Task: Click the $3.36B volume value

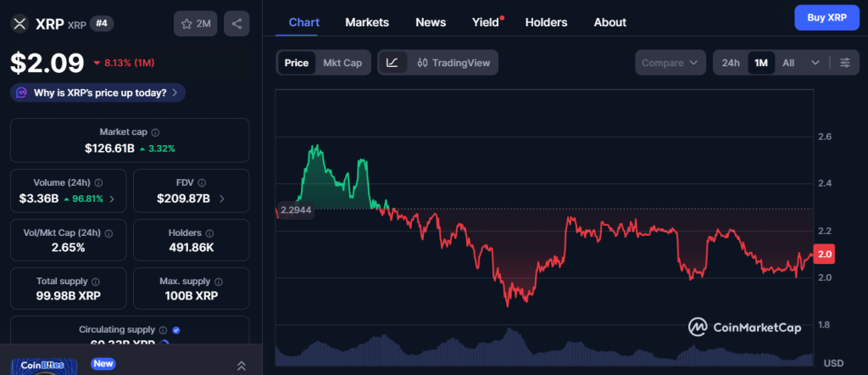Action: [x=39, y=199]
